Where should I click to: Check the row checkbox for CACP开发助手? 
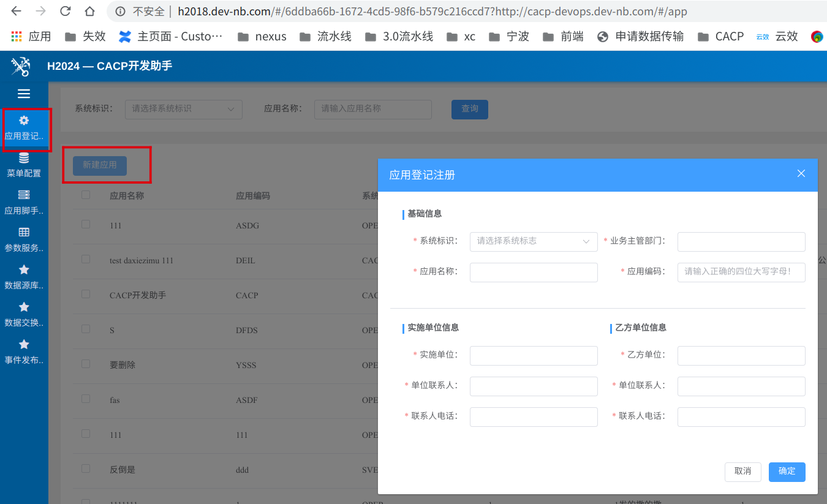coord(86,294)
